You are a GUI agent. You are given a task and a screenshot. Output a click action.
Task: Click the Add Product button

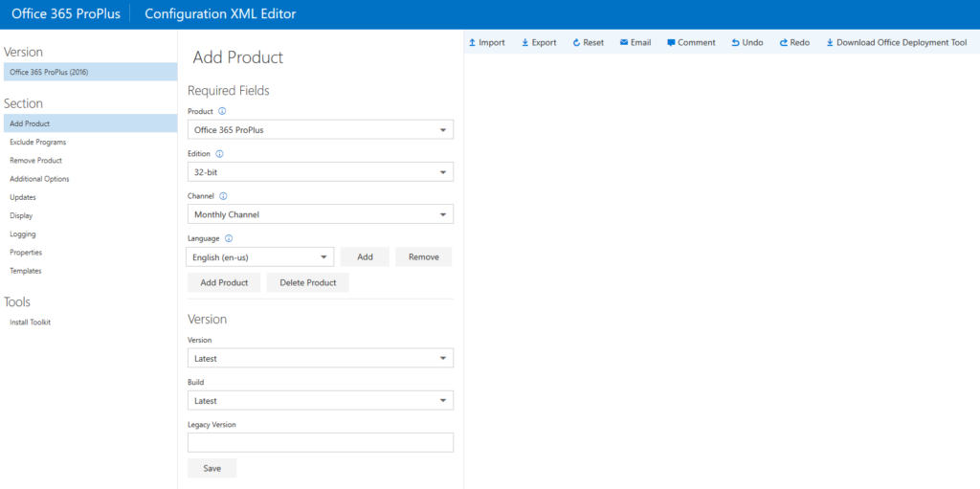[224, 282]
